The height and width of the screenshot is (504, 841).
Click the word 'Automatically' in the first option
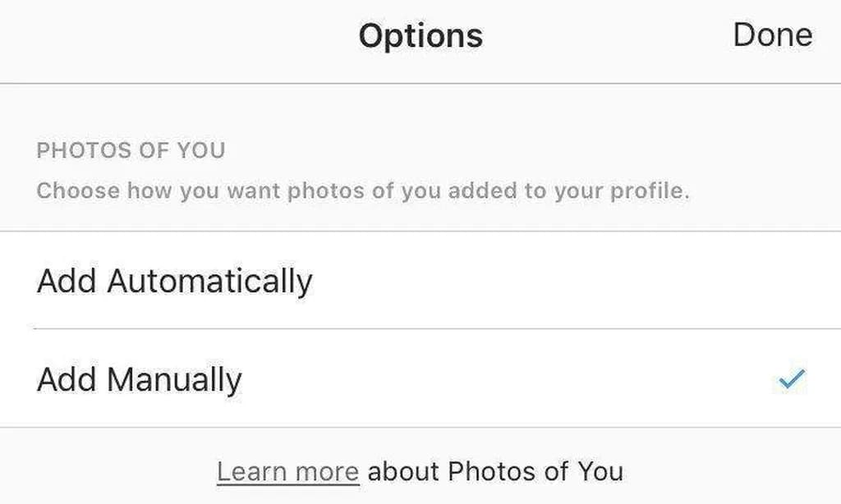[x=210, y=282]
